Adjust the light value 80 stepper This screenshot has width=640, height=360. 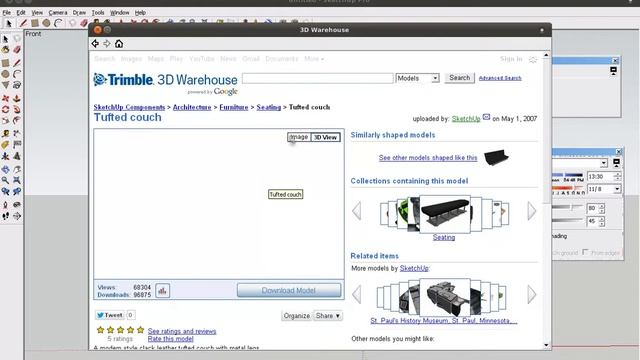coord(602,208)
